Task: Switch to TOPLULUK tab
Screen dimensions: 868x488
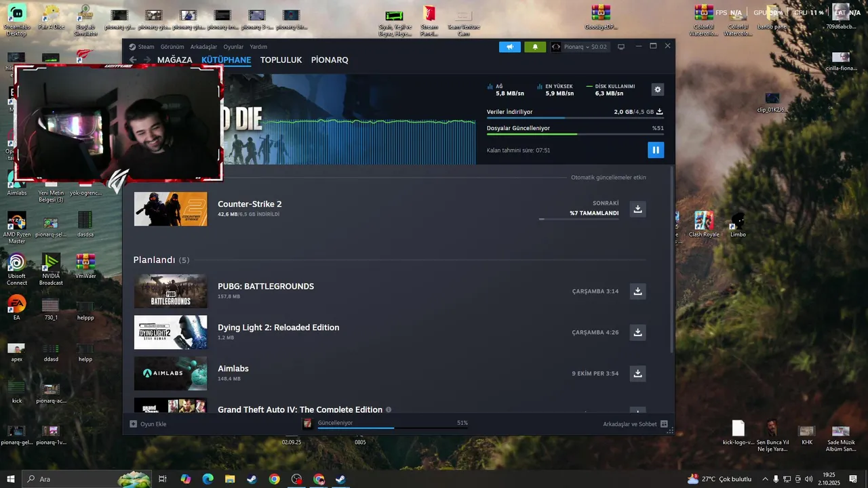Action: (281, 60)
